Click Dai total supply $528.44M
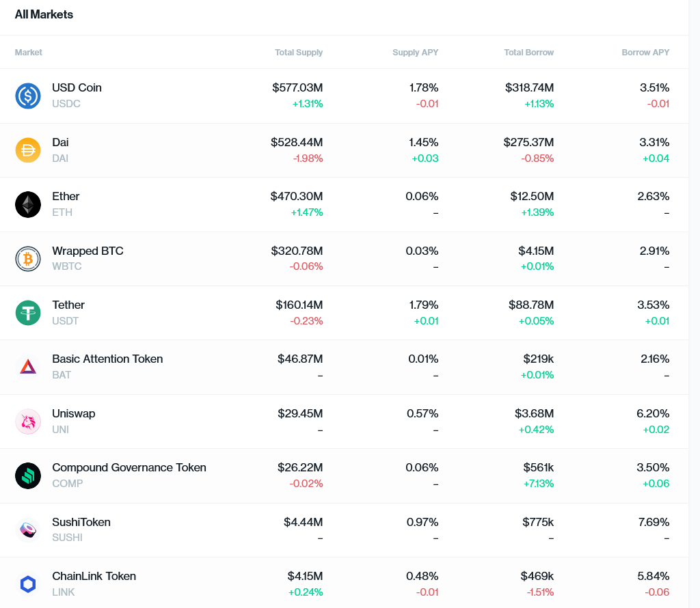Image resolution: width=700 pixels, height=608 pixels. (x=297, y=142)
